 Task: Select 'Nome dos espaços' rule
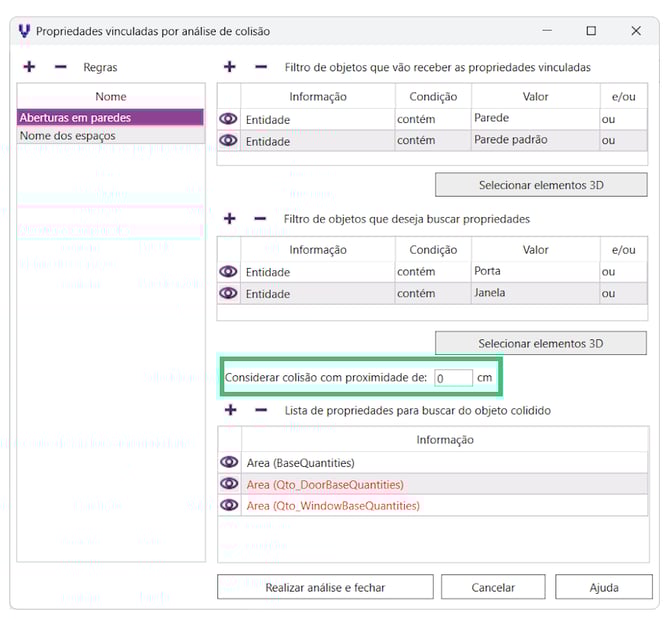[110, 136]
